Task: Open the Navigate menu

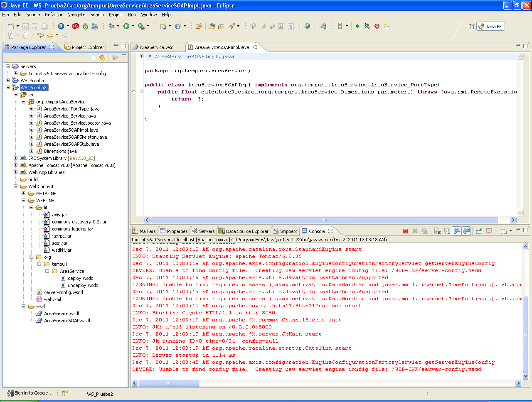Action: tap(76, 15)
